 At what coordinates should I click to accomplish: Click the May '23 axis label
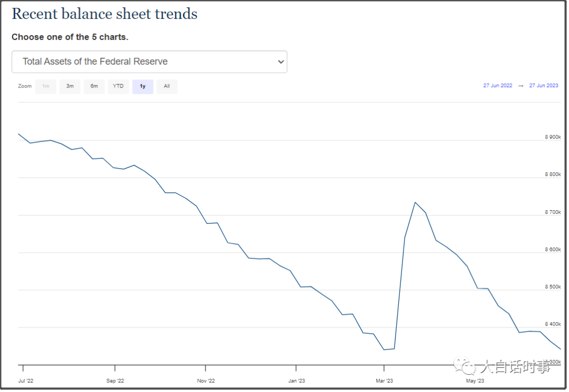475,381
